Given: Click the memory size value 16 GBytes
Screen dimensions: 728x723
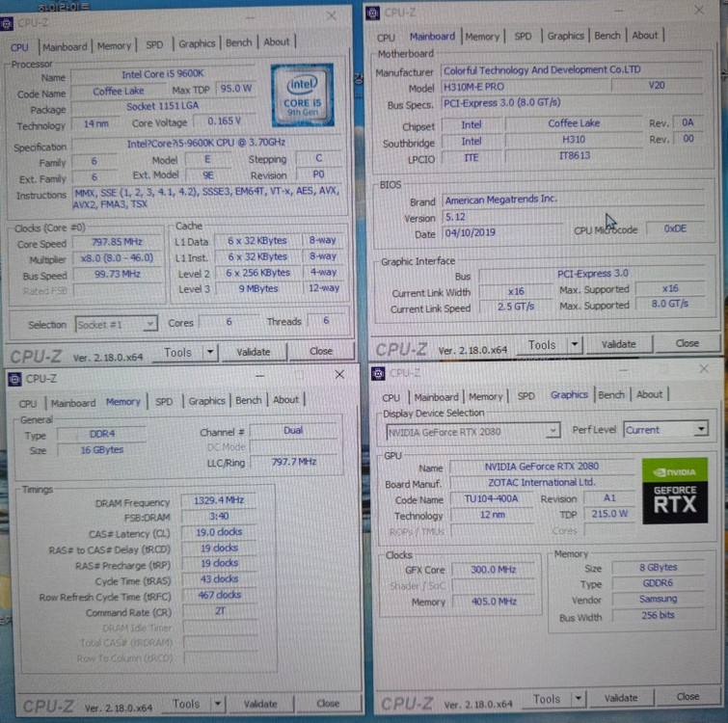Looking at the screenshot, I should pos(102,449).
